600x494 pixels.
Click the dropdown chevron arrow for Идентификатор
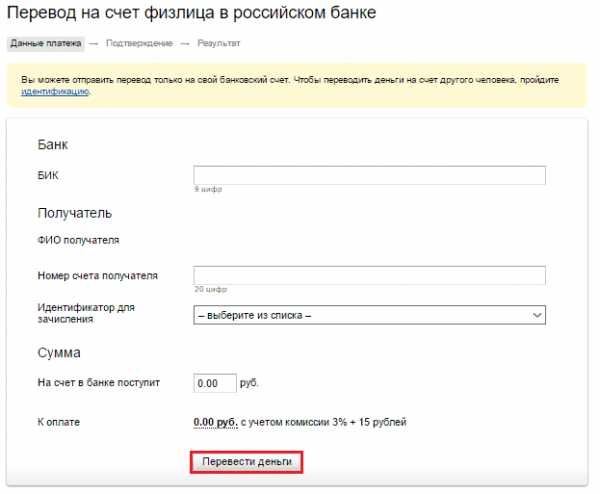pyautogui.click(x=536, y=315)
